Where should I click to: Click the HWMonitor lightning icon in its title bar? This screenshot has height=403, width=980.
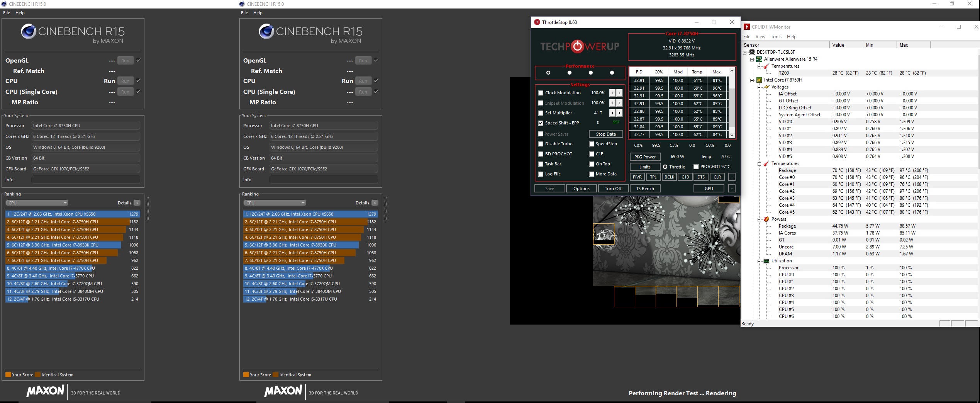[x=747, y=27]
